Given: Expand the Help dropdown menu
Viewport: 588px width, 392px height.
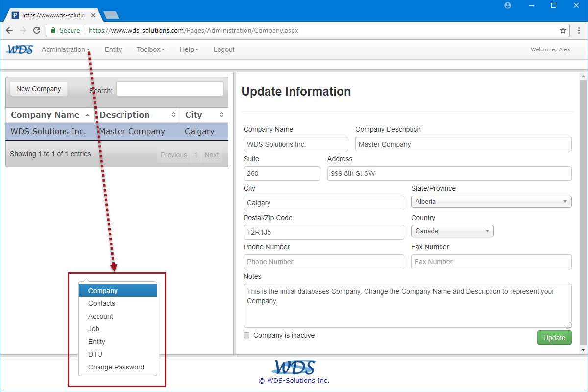Looking at the screenshot, I should point(189,49).
